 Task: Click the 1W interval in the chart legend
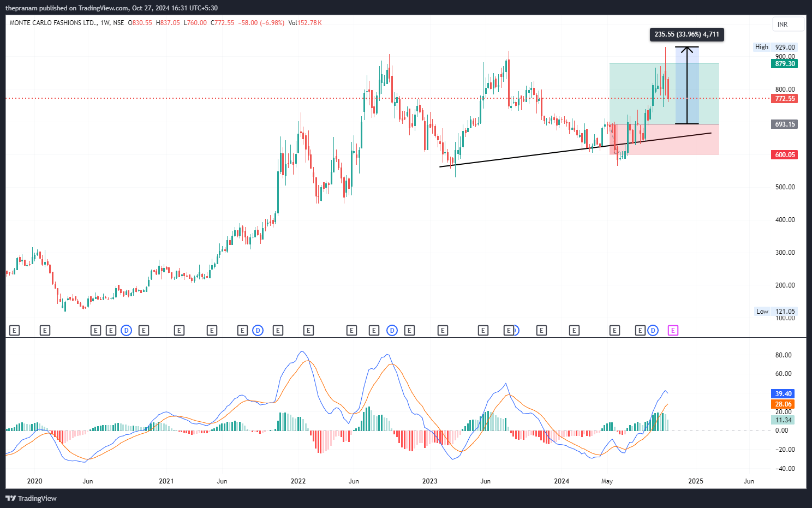105,23
